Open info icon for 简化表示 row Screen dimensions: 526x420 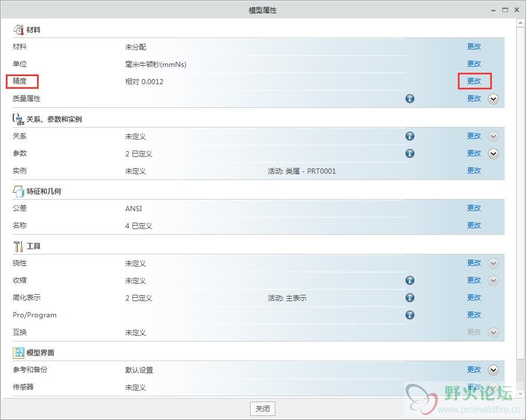point(409,298)
